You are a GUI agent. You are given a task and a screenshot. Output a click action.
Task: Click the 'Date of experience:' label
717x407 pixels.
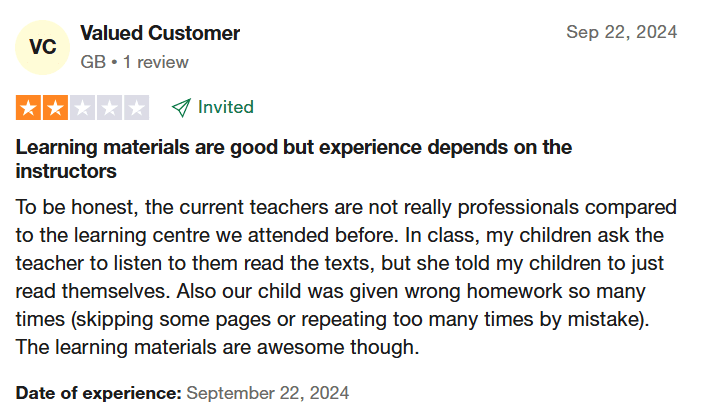coord(98,392)
